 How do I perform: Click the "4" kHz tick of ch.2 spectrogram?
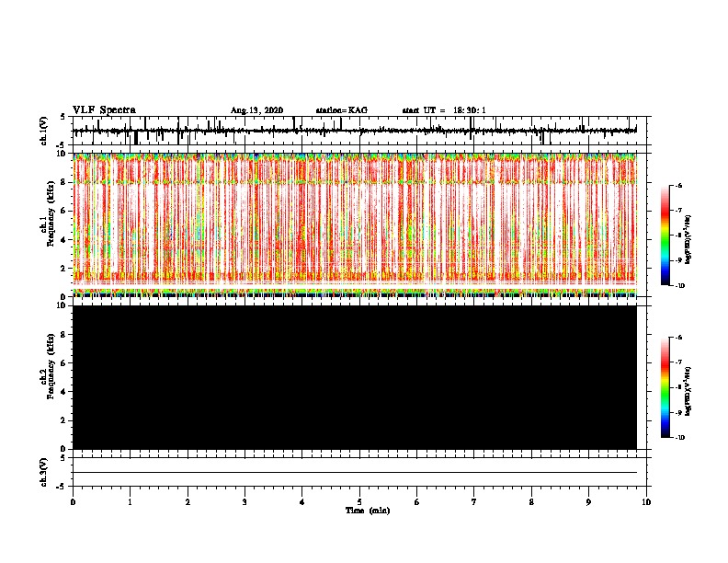[64, 392]
